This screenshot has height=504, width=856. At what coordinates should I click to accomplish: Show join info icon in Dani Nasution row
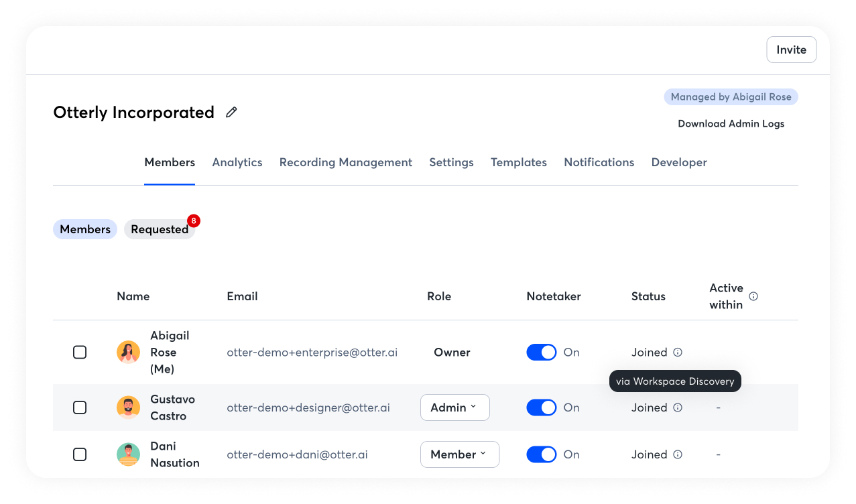(678, 454)
